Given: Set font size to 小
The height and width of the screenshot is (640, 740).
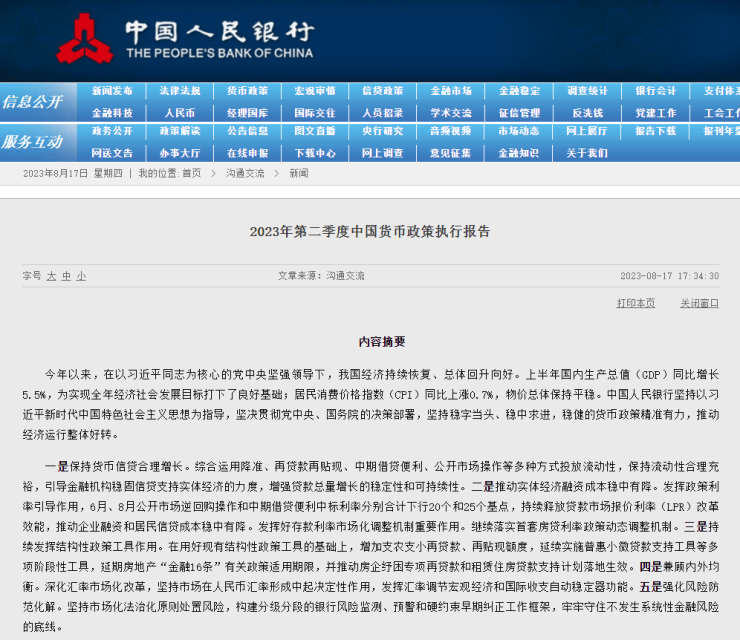Looking at the screenshot, I should click(x=81, y=275).
